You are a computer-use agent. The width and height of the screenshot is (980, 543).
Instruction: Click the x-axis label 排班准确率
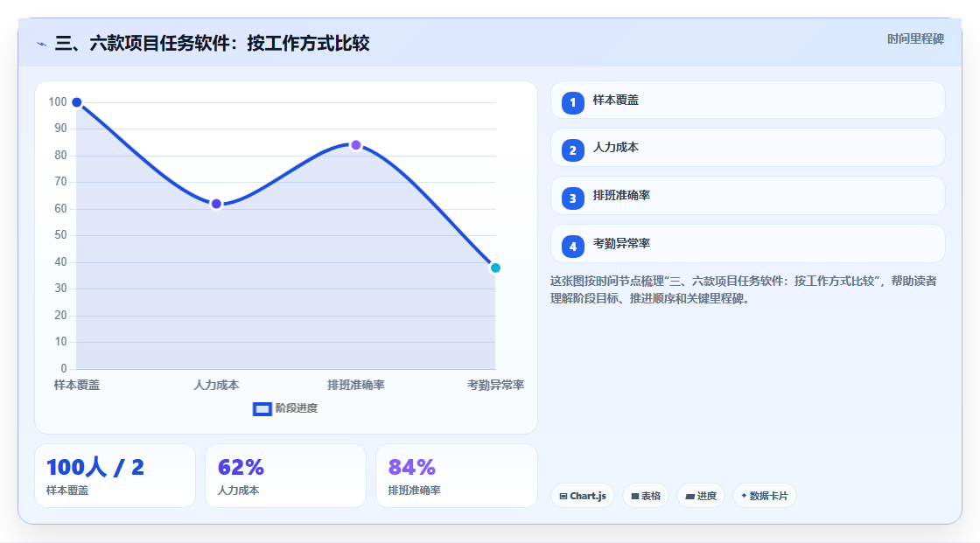coord(355,385)
